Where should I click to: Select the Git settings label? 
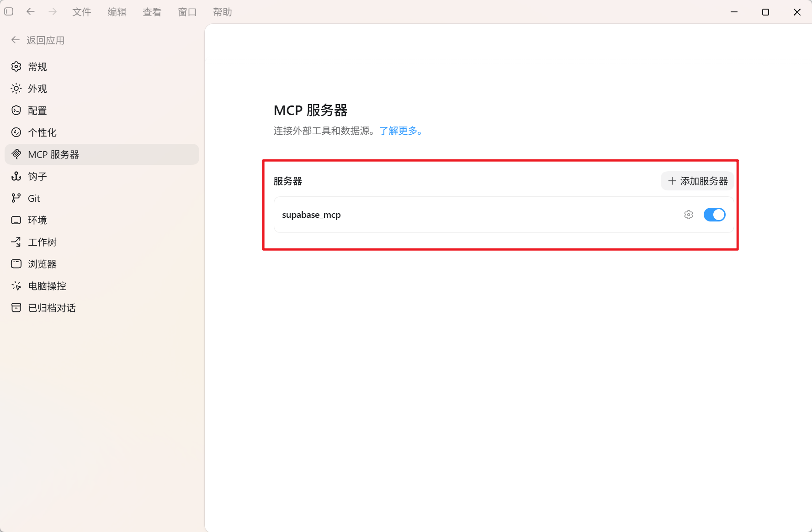click(34, 198)
